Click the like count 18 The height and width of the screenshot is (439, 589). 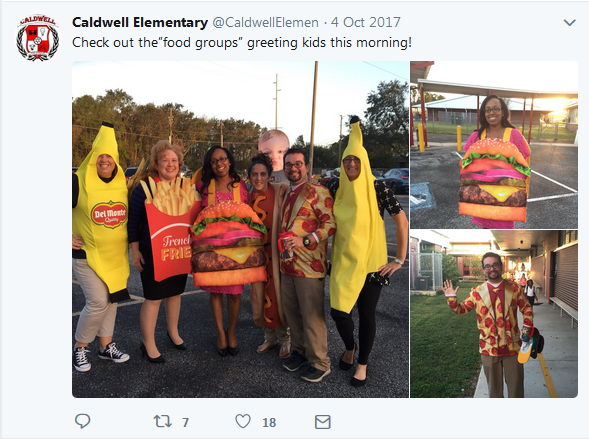click(x=269, y=422)
